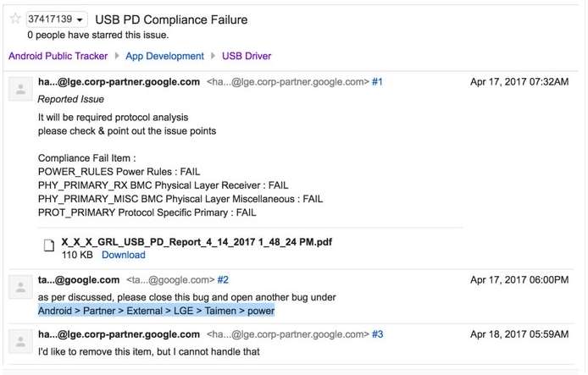Open comment permalink #1

[x=377, y=81]
